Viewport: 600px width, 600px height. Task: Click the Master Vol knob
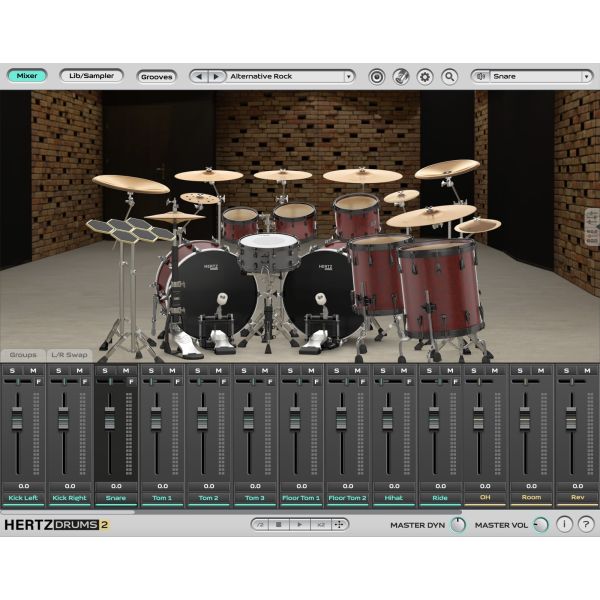541,525
